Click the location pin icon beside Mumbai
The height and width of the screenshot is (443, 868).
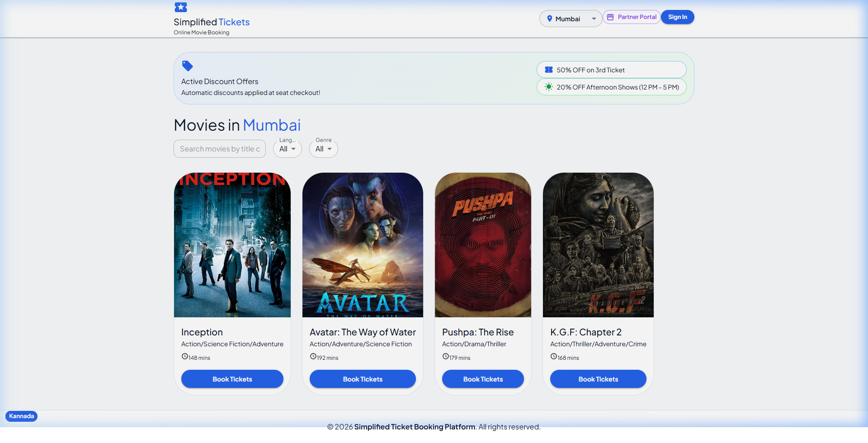pyautogui.click(x=550, y=19)
